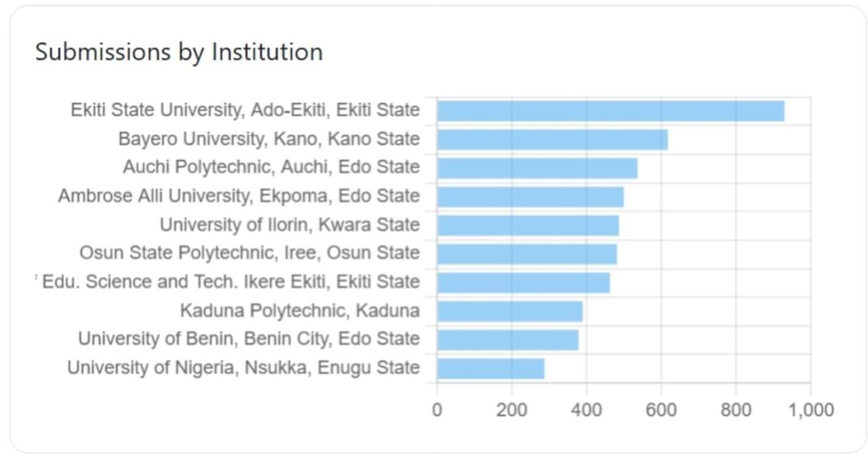Click the 200 tick on the x-axis
868x461 pixels.
511,409
